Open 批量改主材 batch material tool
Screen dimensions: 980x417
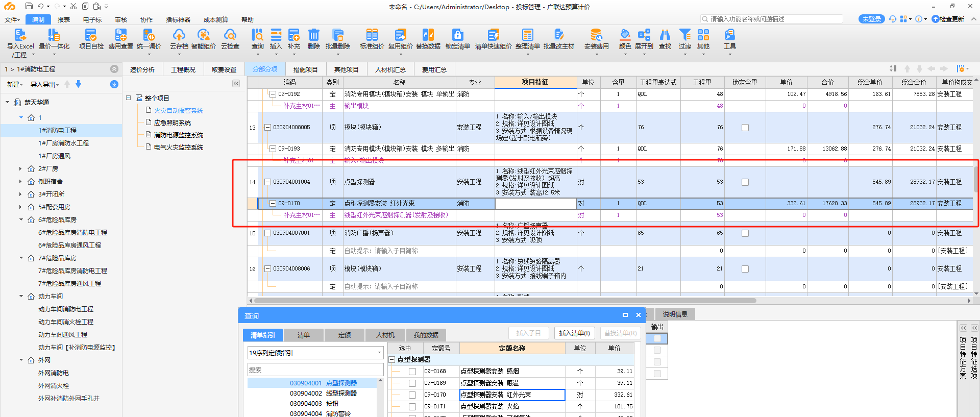click(559, 39)
